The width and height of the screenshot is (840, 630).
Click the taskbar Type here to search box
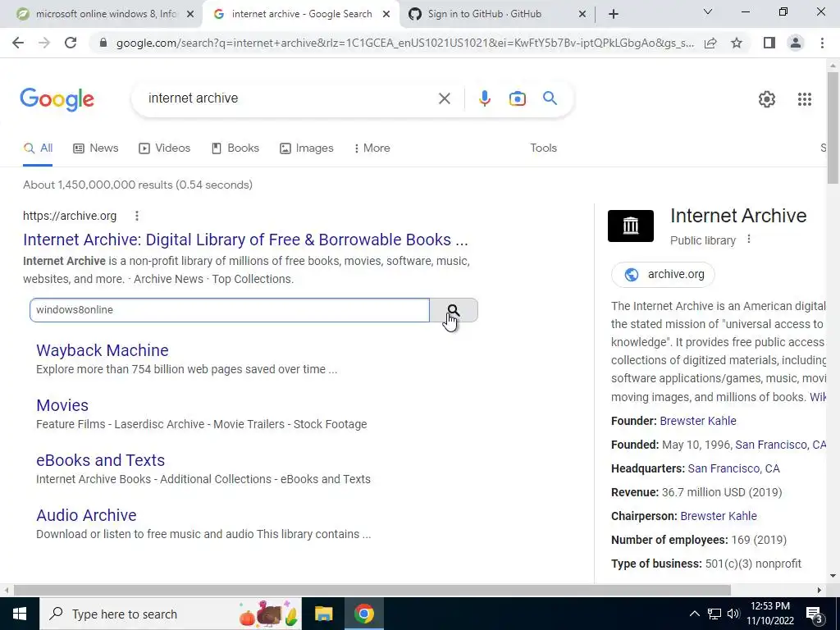pyautogui.click(x=171, y=614)
